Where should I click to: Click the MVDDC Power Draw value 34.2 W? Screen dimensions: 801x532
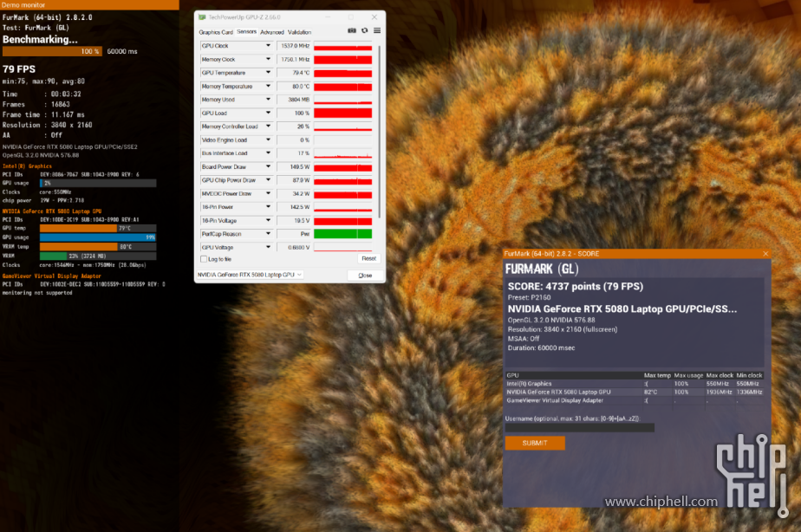294,193
